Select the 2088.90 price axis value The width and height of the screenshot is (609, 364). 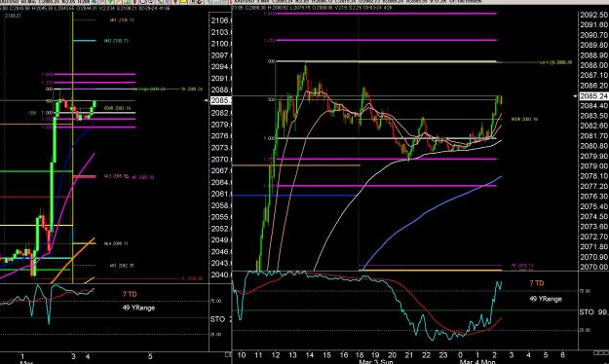pyautogui.click(x=593, y=55)
